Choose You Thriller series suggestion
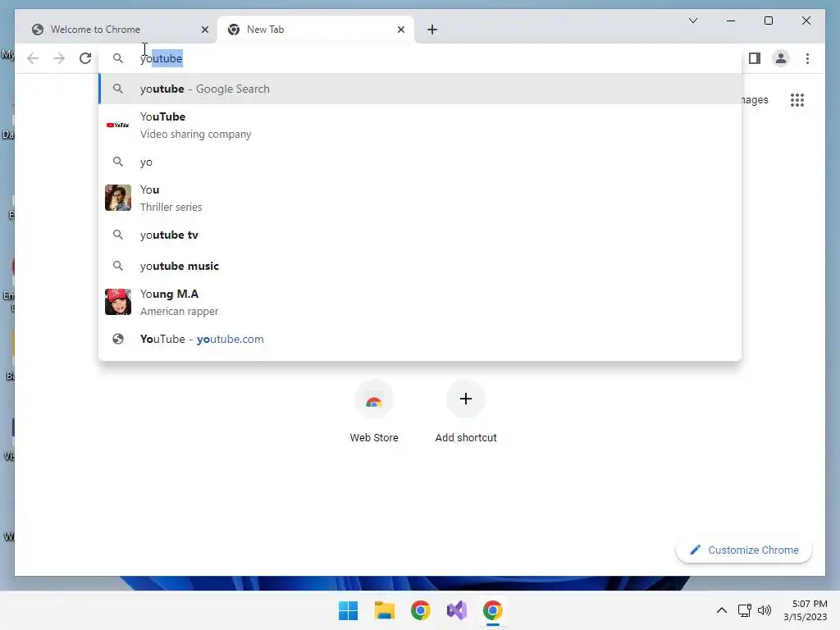Screen dimensions: 840x630 tap(420, 199)
